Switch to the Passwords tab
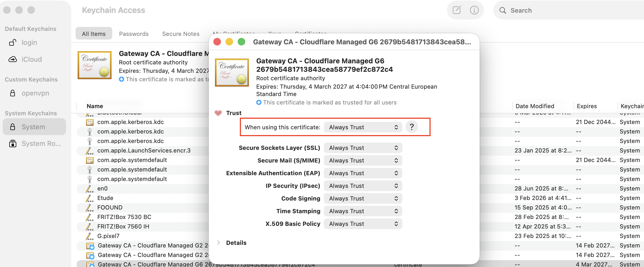This screenshot has width=644, height=267. [134, 34]
